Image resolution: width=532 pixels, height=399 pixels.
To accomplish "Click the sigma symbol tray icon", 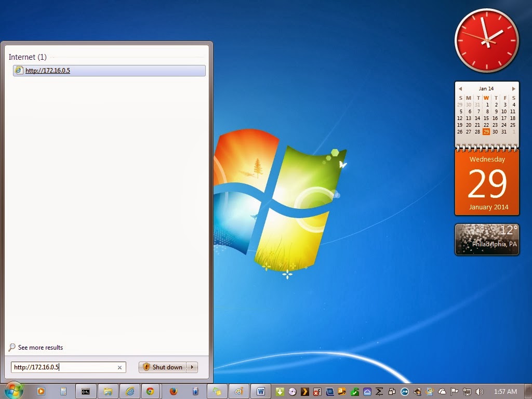I will [379, 392].
